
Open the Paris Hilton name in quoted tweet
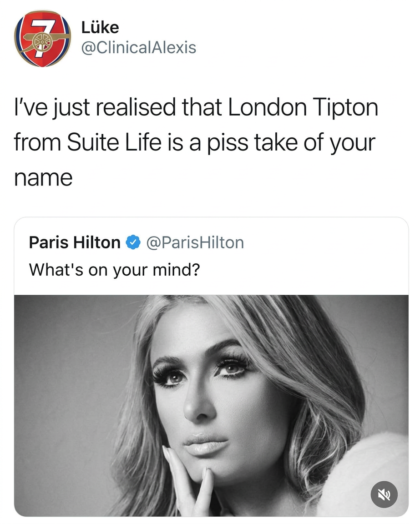[74, 242]
